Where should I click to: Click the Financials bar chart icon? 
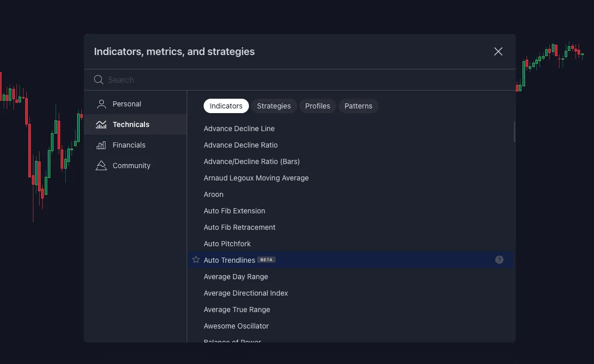pos(101,145)
